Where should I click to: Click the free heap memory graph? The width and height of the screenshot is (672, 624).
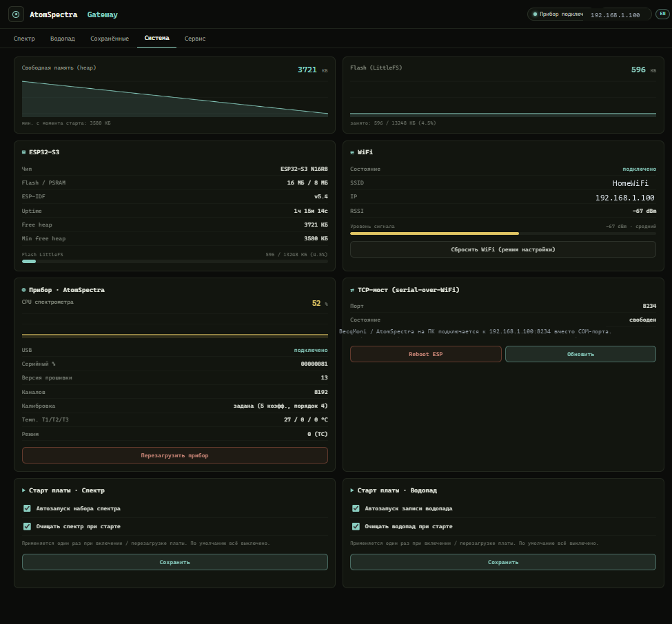pos(175,98)
